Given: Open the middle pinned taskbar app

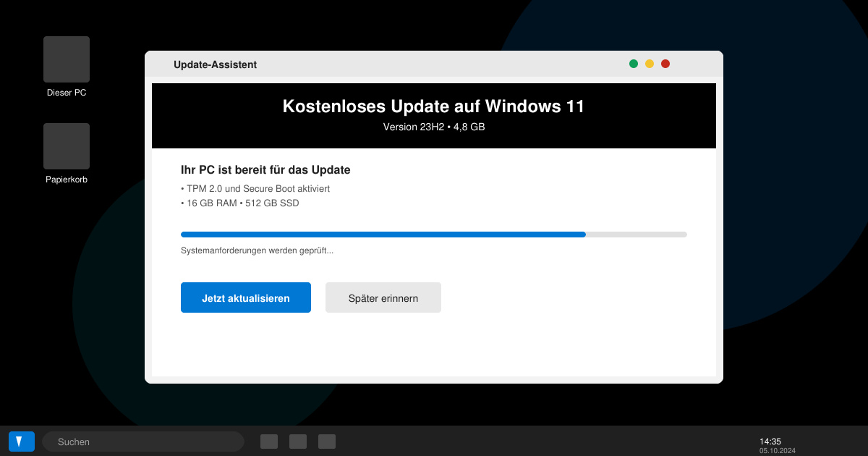Looking at the screenshot, I should click(x=298, y=442).
